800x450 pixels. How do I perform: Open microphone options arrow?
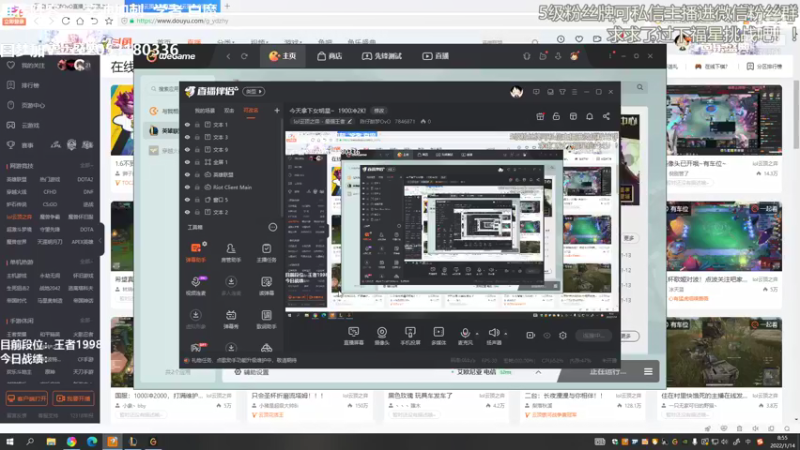click(x=478, y=334)
